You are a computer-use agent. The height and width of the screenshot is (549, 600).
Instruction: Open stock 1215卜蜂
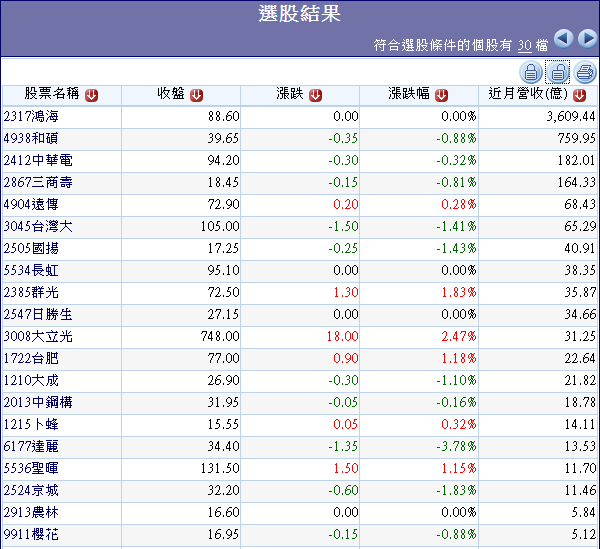coord(31,424)
